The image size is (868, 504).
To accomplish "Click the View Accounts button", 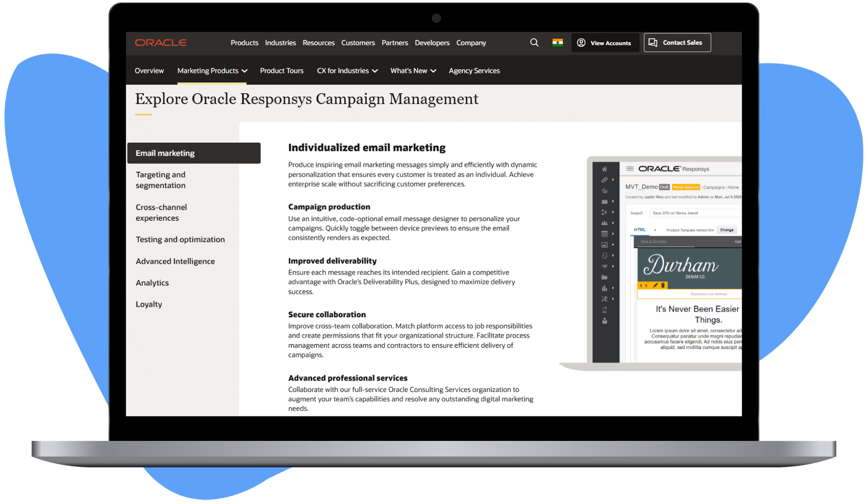I will 605,43.
